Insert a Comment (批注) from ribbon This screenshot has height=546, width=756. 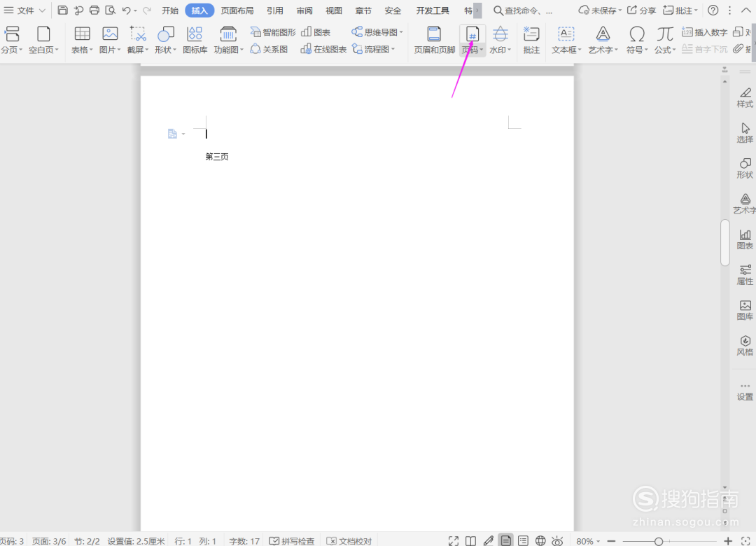coord(531,40)
